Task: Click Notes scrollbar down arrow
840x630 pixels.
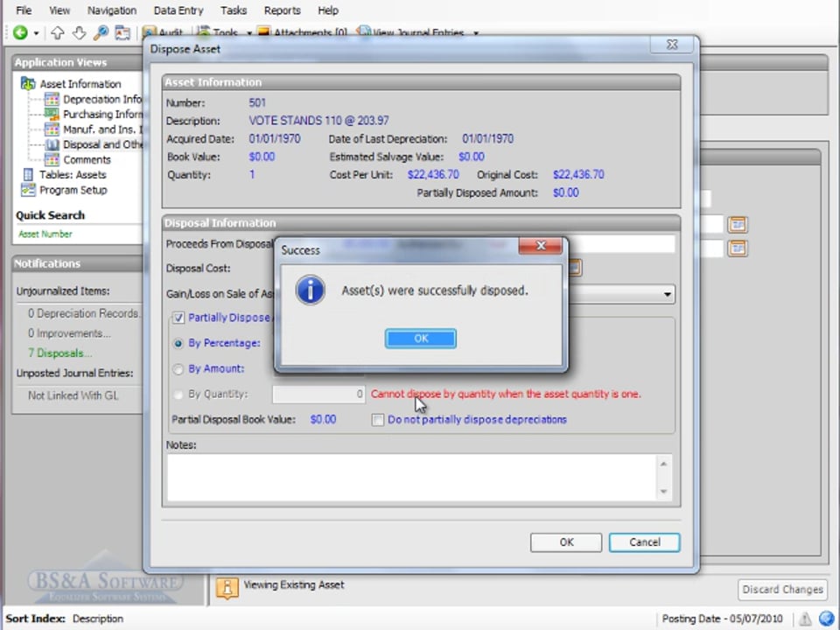Action: [x=664, y=491]
